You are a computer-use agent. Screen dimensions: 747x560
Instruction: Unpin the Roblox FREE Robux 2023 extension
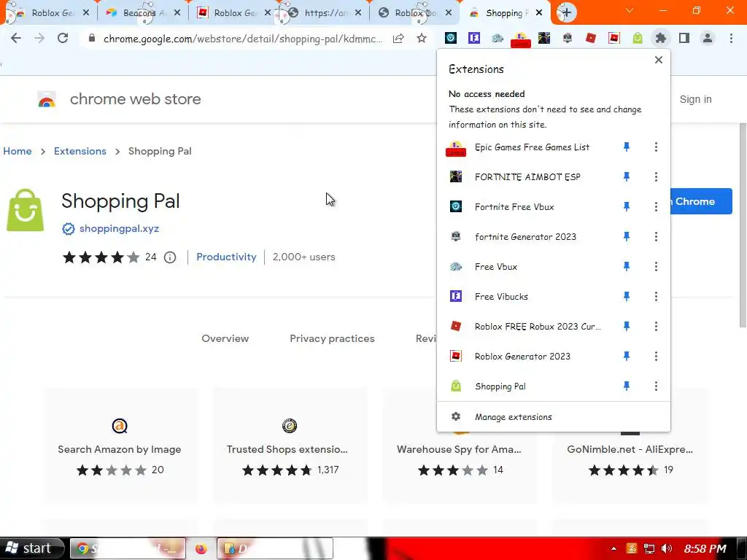point(627,326)
